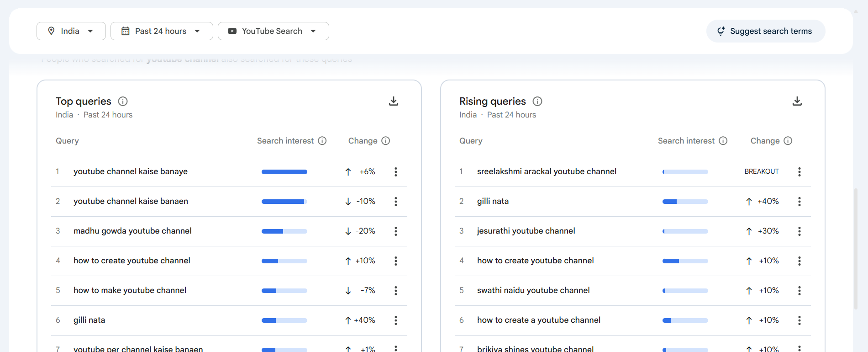Open more options for swathi naidu youtube channel
Viewport: 868px width, 352px height.
[800, 291]
